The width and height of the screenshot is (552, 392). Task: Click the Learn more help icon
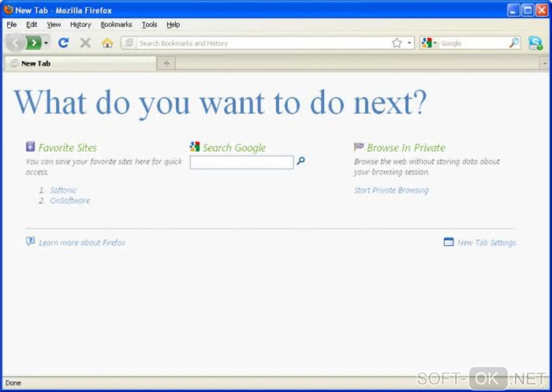30,241
